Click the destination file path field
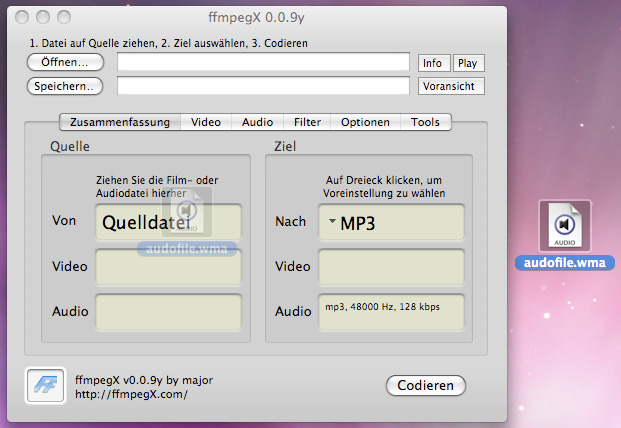Screen dimensions: 621x428 [263, 86]
